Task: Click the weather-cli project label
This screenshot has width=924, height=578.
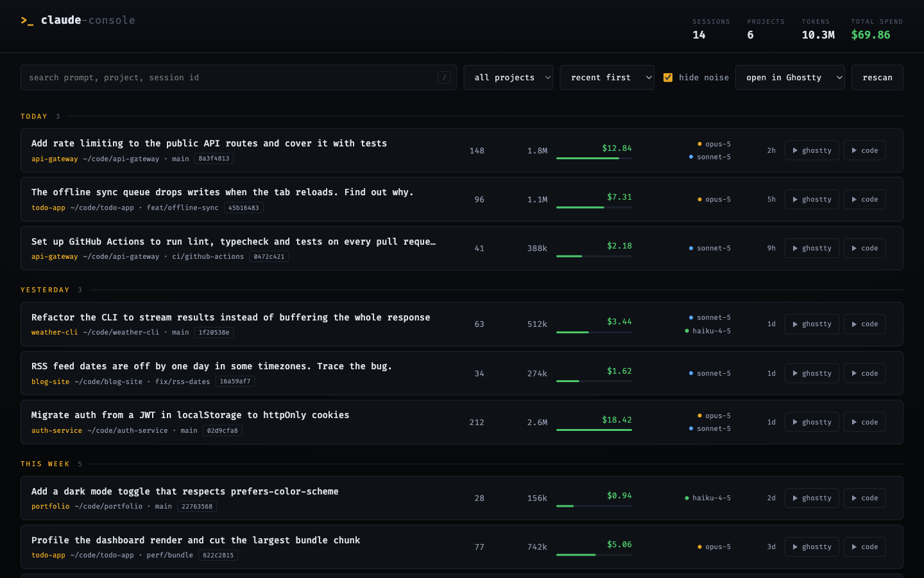Action: (x=55, y=333)
